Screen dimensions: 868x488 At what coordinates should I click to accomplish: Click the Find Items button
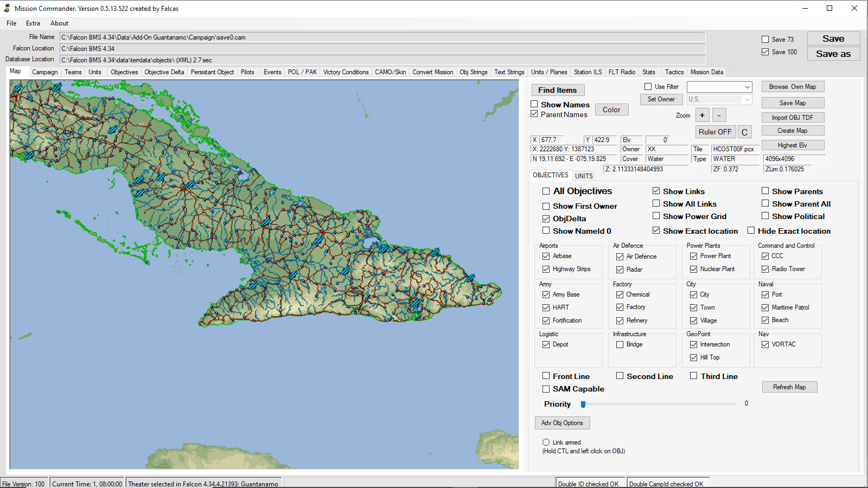click(x=557, y=90)
